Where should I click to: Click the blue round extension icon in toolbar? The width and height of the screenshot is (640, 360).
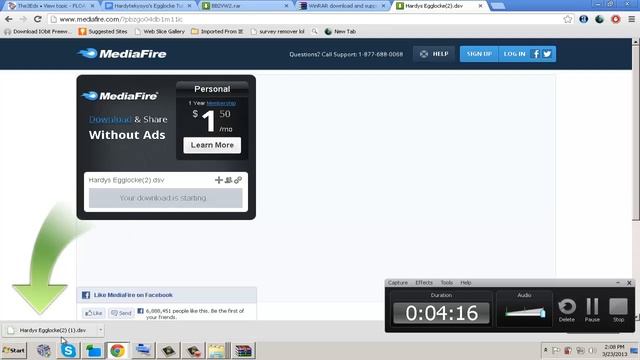point(584,19)
